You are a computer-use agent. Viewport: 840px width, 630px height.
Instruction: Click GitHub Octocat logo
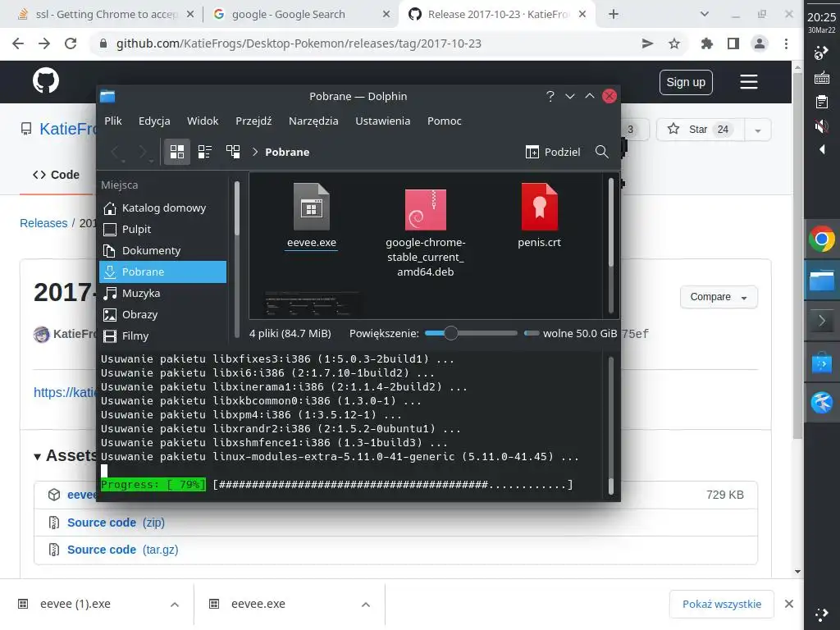46,81
